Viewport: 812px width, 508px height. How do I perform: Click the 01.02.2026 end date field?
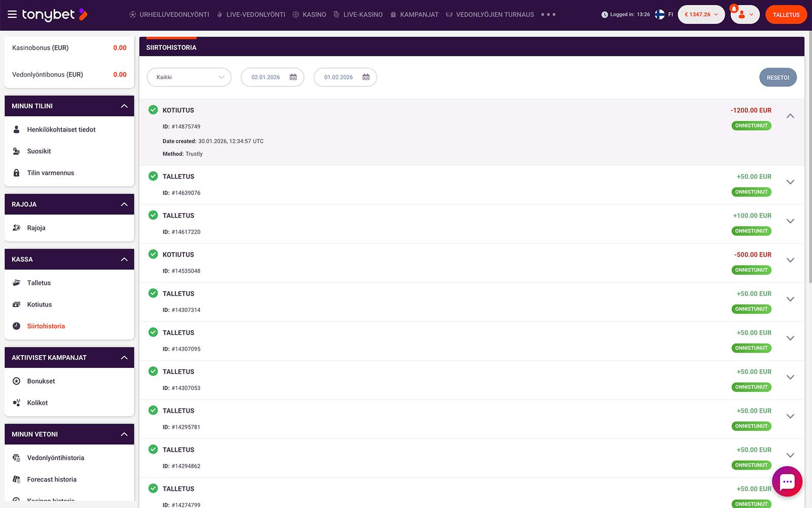coord(345,77)
